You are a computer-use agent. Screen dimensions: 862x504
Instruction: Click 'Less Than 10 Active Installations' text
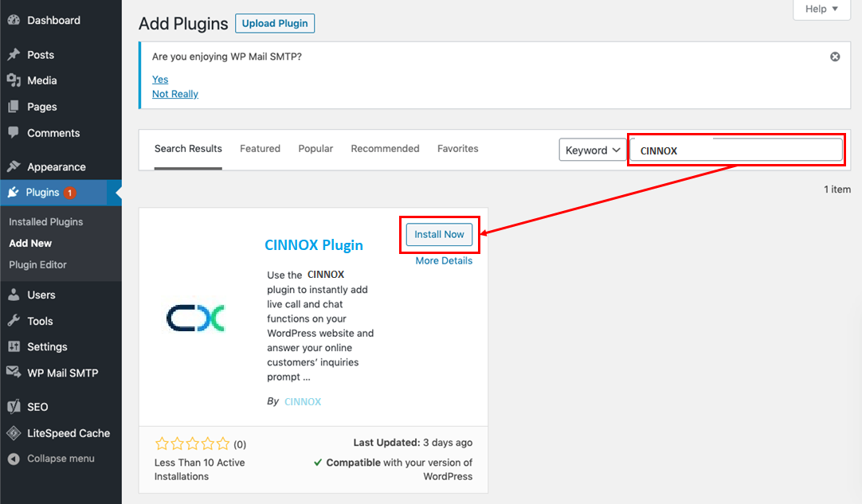199,470
